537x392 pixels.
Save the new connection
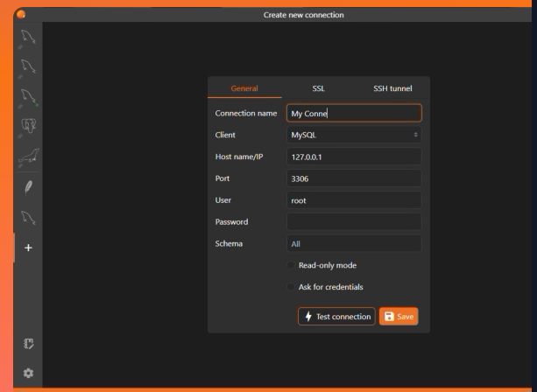(x=399, y=317)
